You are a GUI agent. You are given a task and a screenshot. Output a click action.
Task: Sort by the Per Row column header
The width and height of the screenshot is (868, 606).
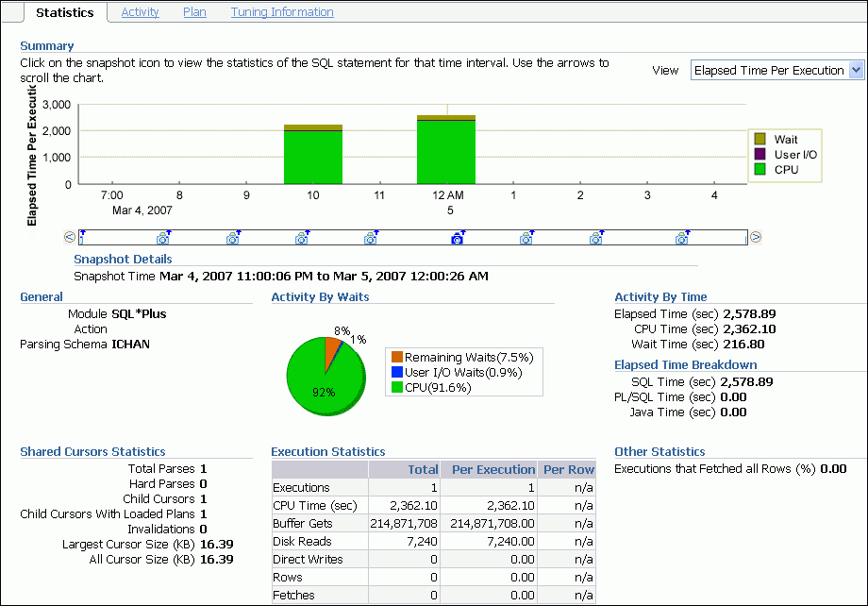(x=567, y=469)
